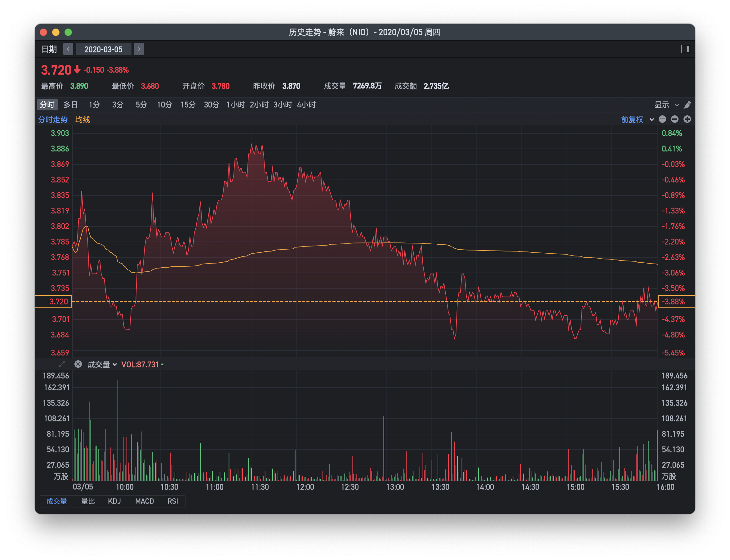Select the 分时 timeframe tab
This screenshot has height=560, width=730.
[x=47, y=105]
